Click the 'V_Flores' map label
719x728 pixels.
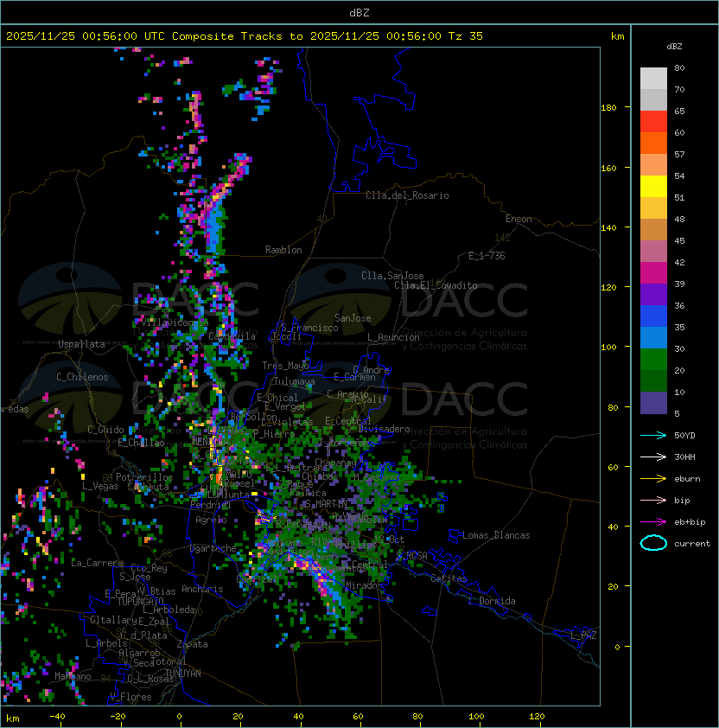pyautogui.click(x=130, y=697)
